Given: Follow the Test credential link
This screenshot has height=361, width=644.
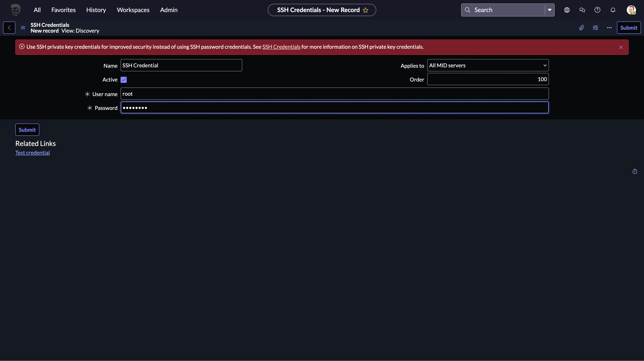Looking at the screenshot, I should 33,153.
